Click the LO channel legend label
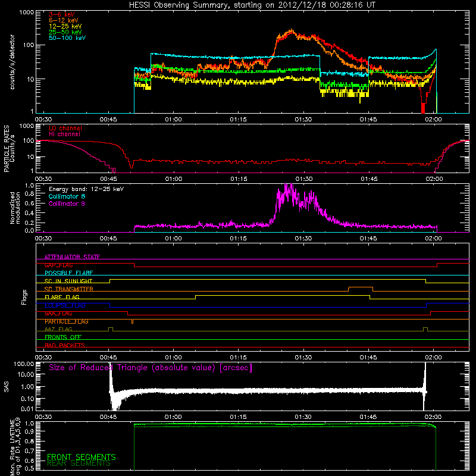476x476 pixels. pos(65,128)
